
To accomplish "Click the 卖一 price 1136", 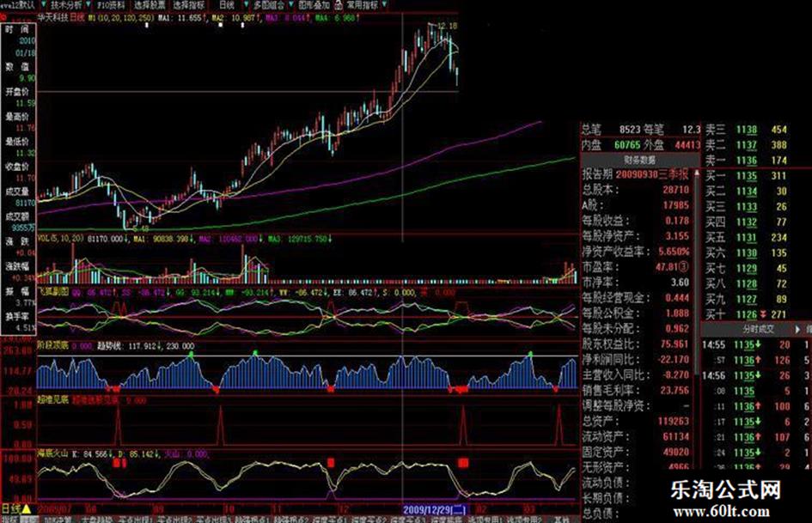I will [746, 161].
